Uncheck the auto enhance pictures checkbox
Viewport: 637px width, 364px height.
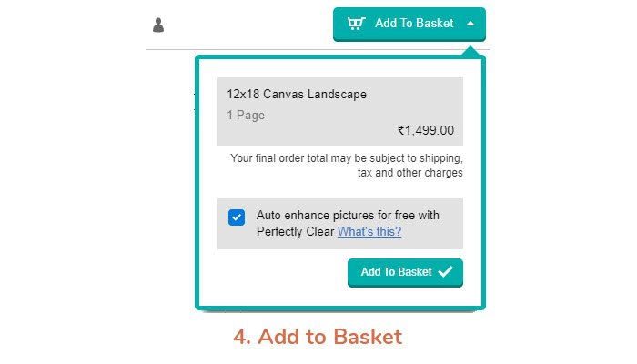coord(237,217)
